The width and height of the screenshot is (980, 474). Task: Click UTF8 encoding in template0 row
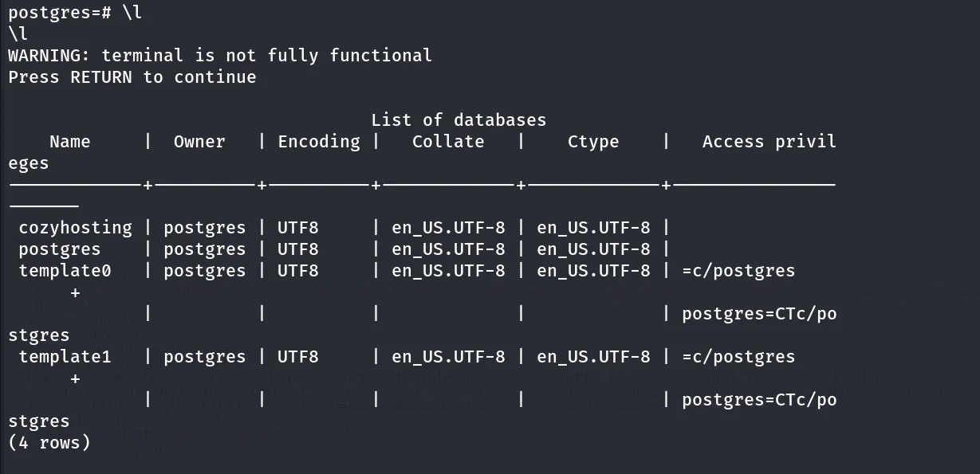coord(298,271)
